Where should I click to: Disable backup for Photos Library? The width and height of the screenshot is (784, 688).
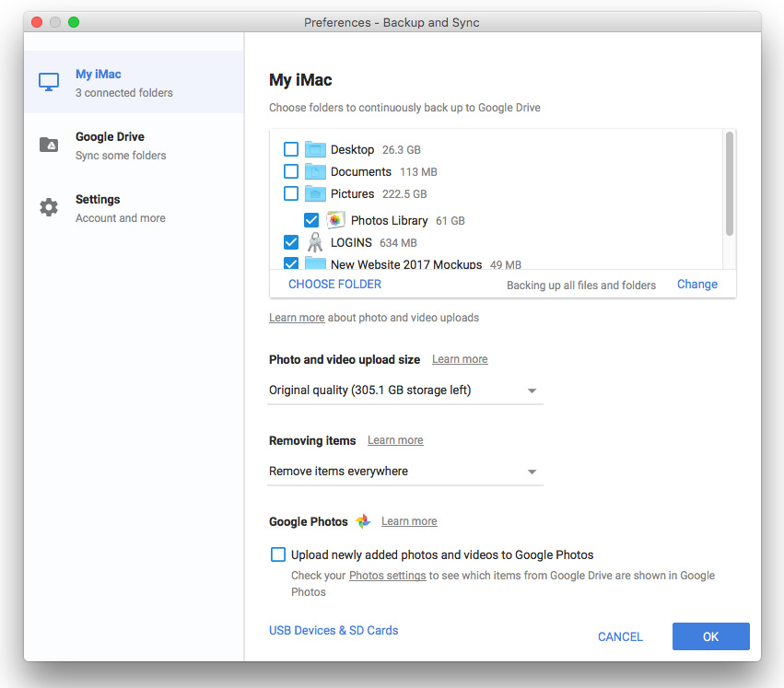tap(311, 220)
